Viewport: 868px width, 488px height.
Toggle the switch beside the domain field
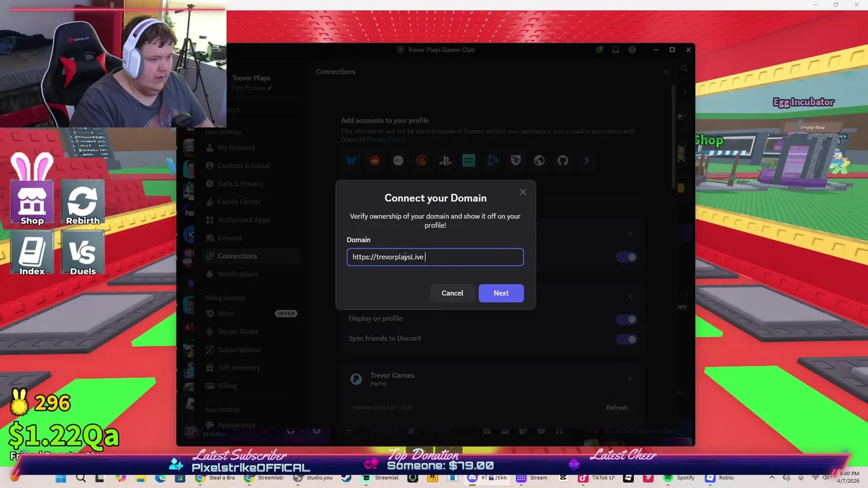[x=627, y=257]
